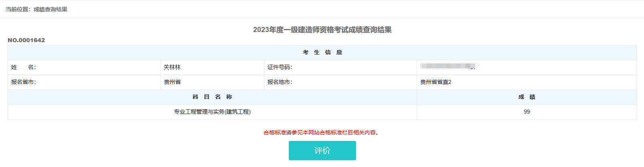
Task: Click the 证件号码 field label
Action: [280, 67]
